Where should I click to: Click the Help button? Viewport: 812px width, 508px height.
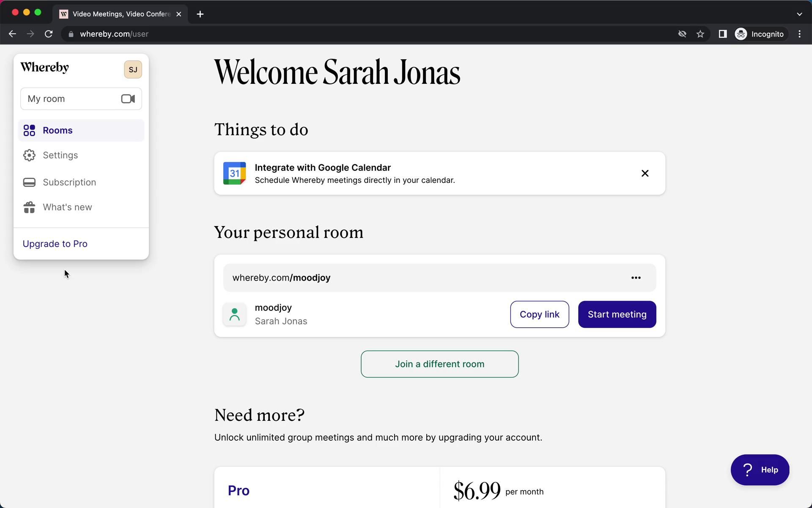click(x=760, y=470)
